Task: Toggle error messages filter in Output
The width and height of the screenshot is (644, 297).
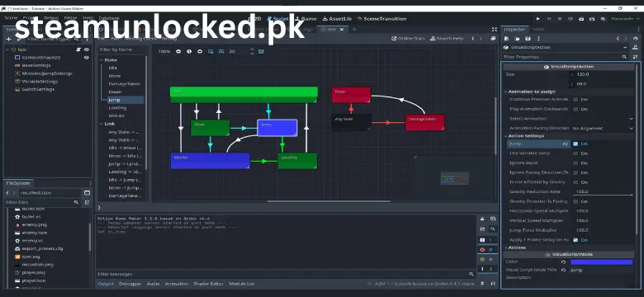Action: (487, 249)
